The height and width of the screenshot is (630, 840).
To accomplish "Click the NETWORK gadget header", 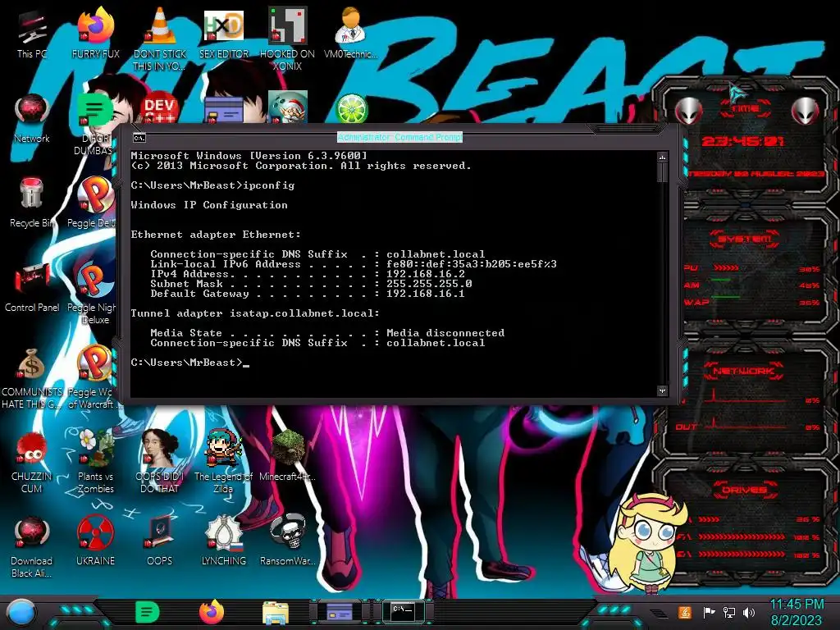I will 745,371.
